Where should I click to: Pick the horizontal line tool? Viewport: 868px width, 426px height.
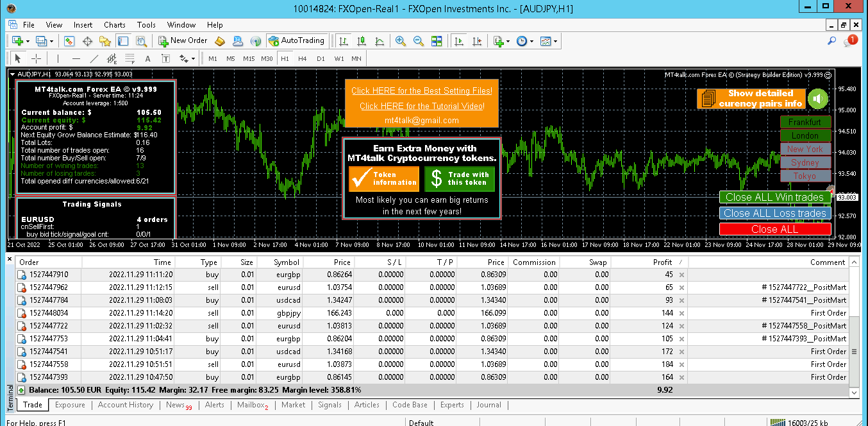pos(76,58)
